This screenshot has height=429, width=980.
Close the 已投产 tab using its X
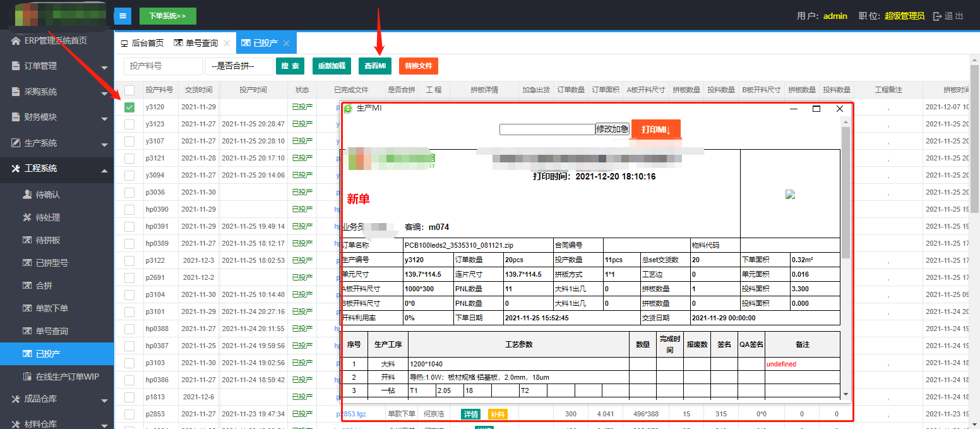286,44
